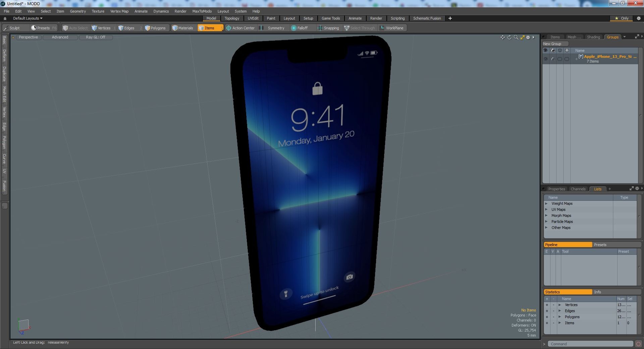The width and height of the screenshot is (644, 349).
Task: Open the Presets browser button
Action: point(44,28)
